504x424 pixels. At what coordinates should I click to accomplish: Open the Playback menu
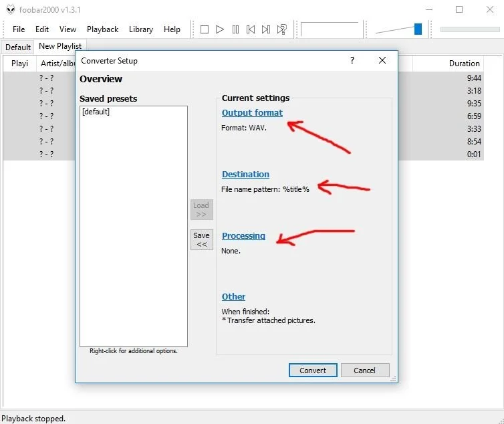(x=102, y=29)
